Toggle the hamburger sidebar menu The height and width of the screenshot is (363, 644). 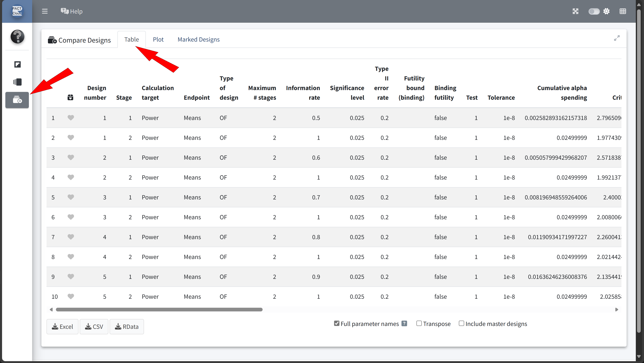pos(45,11)
